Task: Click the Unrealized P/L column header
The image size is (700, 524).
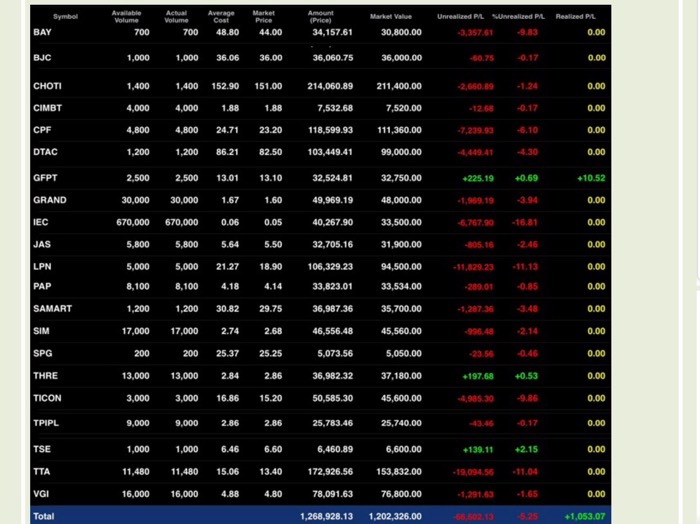Action: (460, 17)
